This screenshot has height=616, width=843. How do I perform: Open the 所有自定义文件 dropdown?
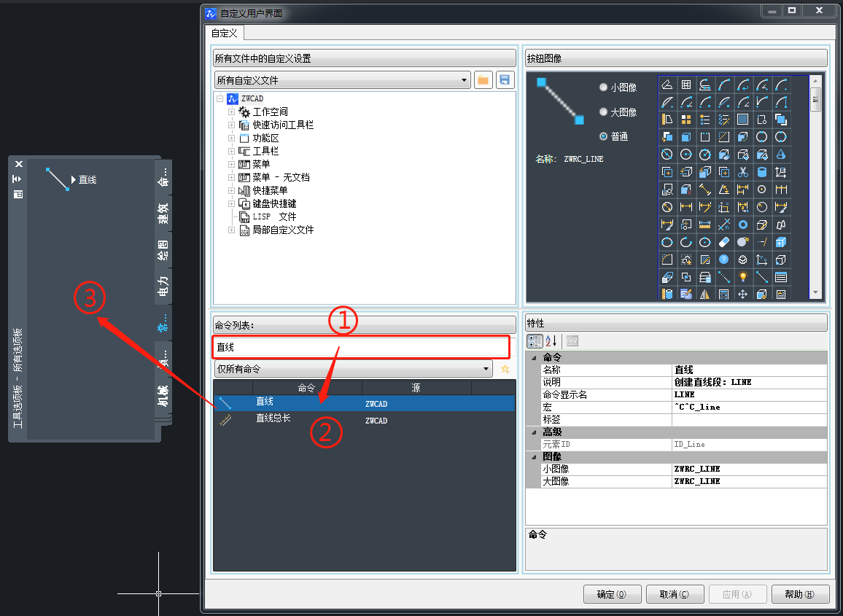(x=342, y=80)
